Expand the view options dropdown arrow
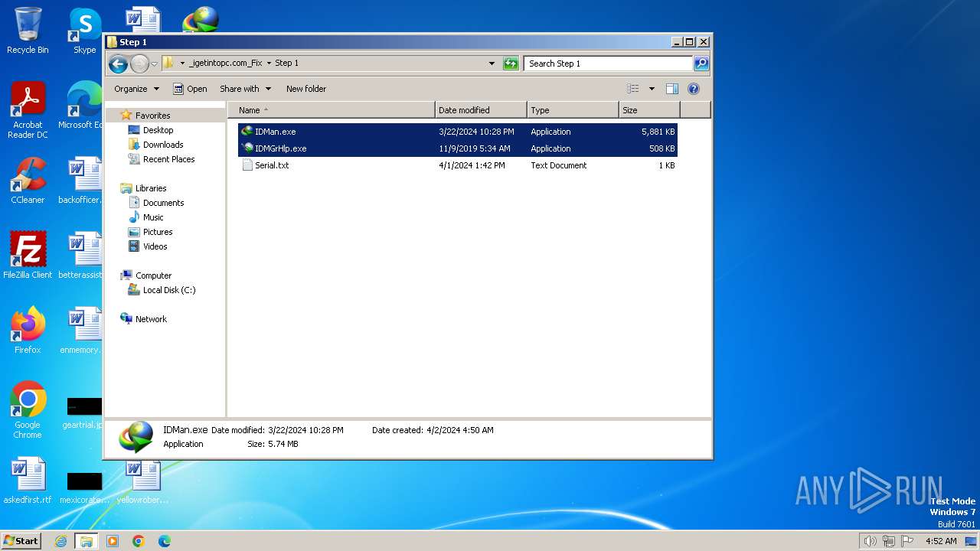Image resolution: width=980 pixels, height=551 pixels. point(652,89)
